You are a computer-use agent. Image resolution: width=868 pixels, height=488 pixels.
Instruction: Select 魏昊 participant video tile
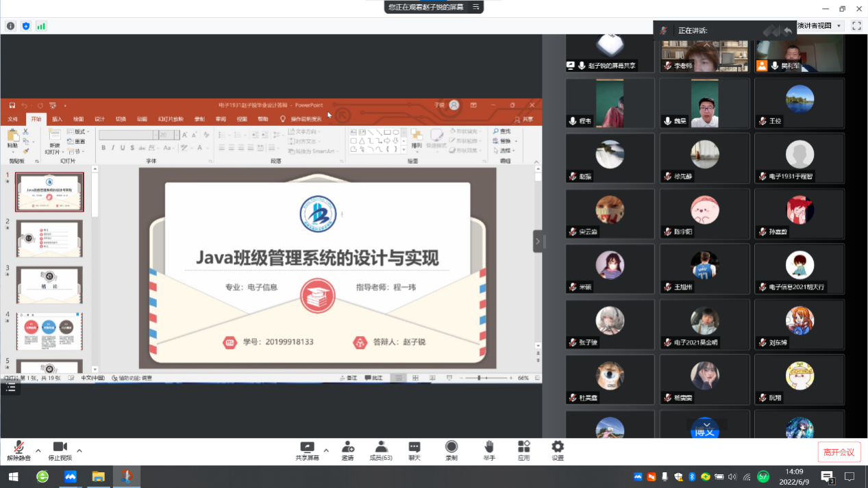(x=705, y=103)
